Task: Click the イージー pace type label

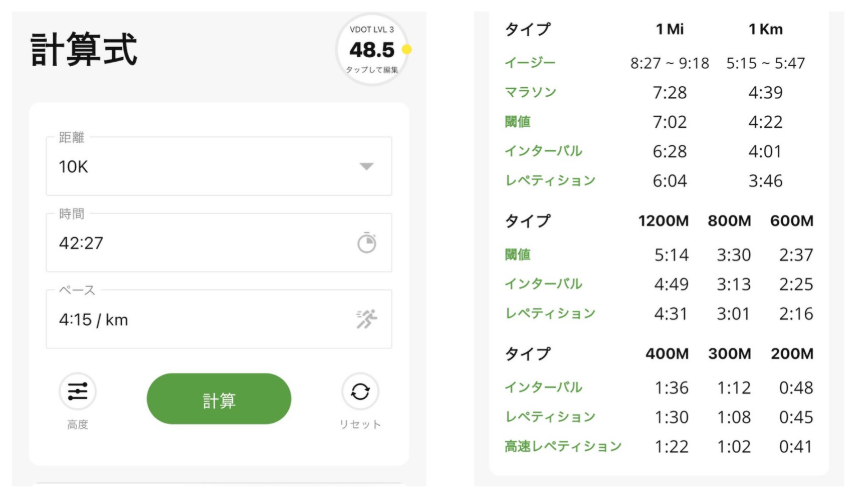Action: click(x=530, y=63)
